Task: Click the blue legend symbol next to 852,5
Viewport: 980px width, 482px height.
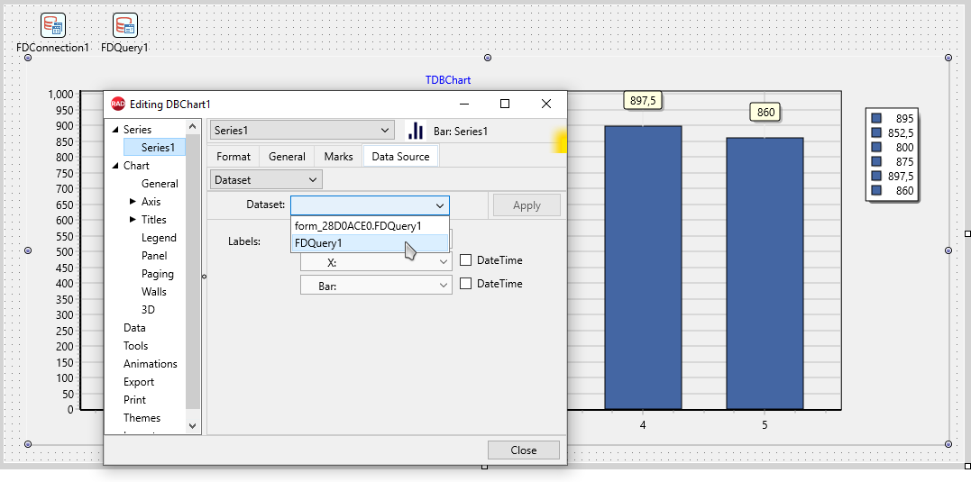Action: tap(876, 132)
